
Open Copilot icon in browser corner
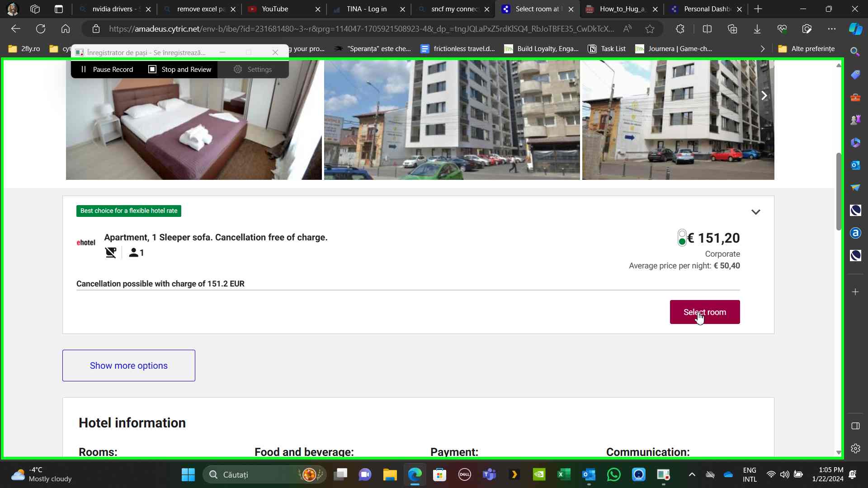tap(855, 29)
